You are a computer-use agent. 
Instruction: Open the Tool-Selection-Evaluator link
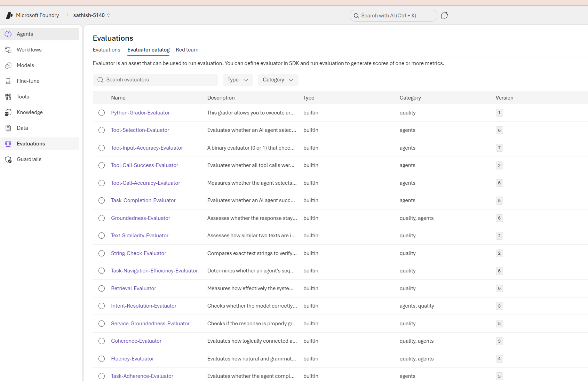click(x=140, y=130)
